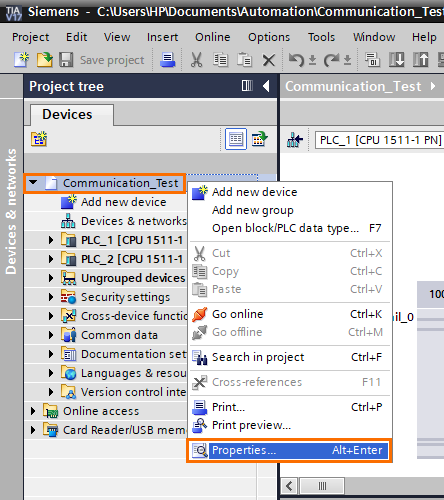Click the editor horizontal scrollbar left arrow
This screenshot has width=444, height=500.
(289, 486)
